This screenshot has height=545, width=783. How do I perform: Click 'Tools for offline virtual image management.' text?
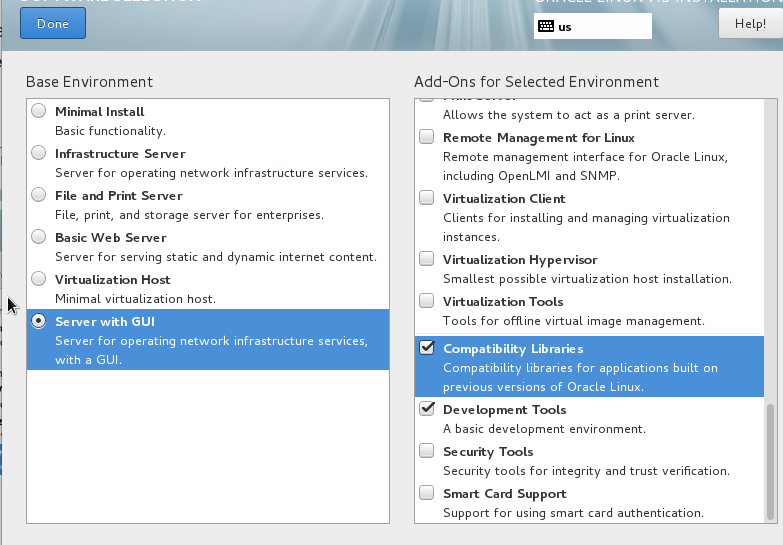(x=574, y=321)
